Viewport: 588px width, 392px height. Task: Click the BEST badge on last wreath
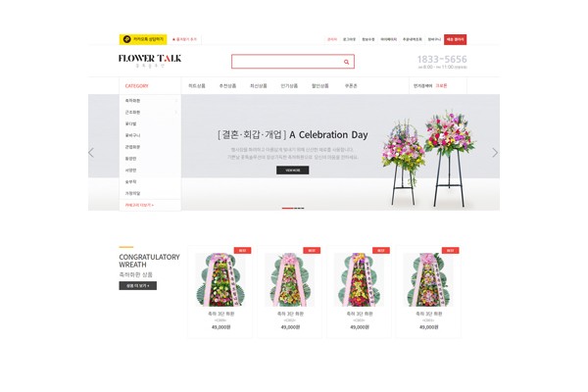(451, 250)
